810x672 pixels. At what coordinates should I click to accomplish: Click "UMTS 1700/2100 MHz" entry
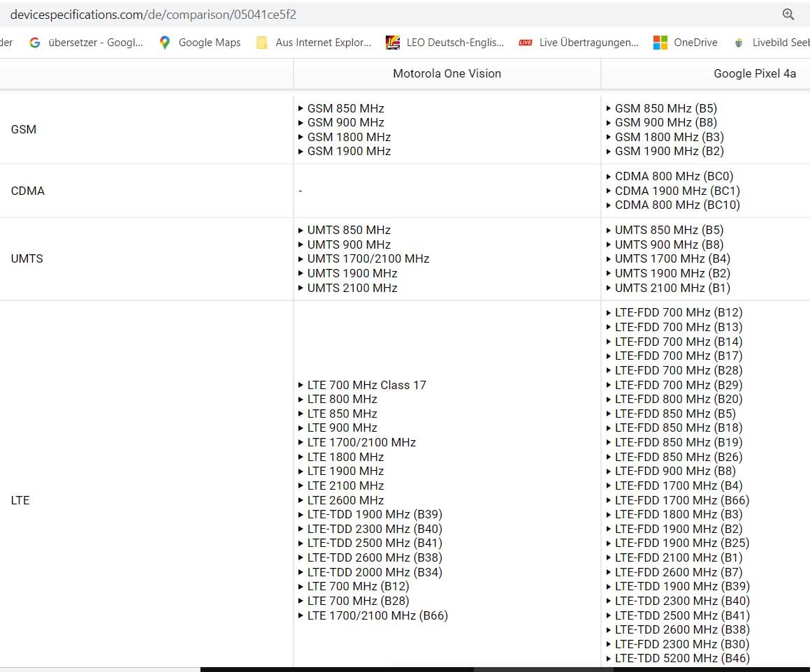368,258
